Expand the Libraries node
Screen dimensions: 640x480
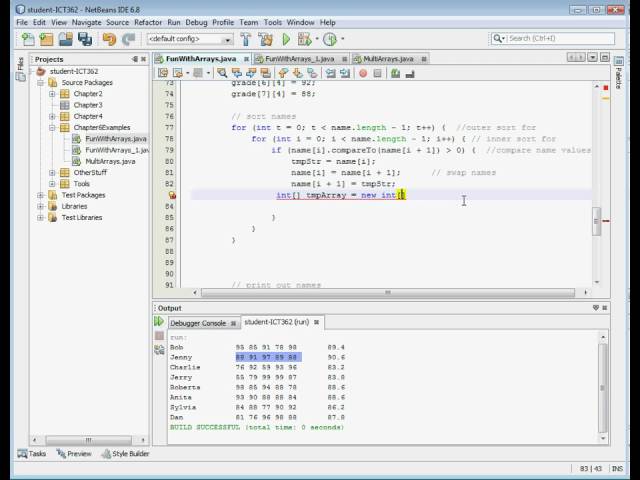click(40, 207)
